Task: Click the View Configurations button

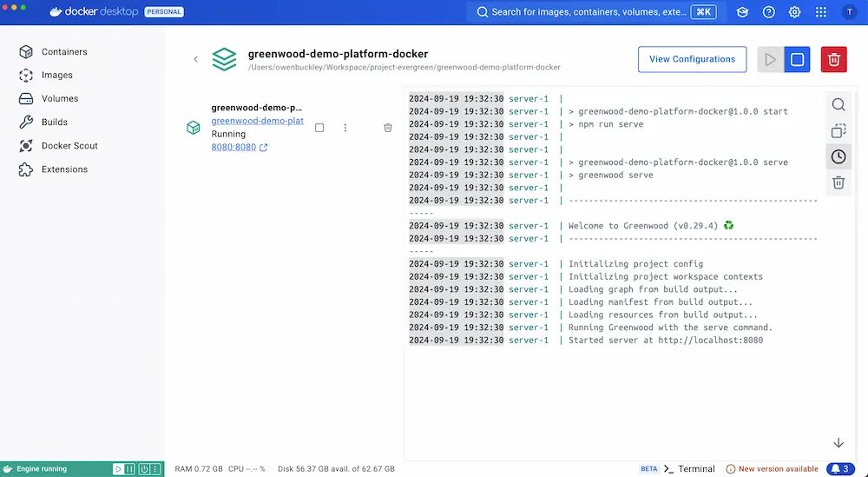Action: click(692, 59)
